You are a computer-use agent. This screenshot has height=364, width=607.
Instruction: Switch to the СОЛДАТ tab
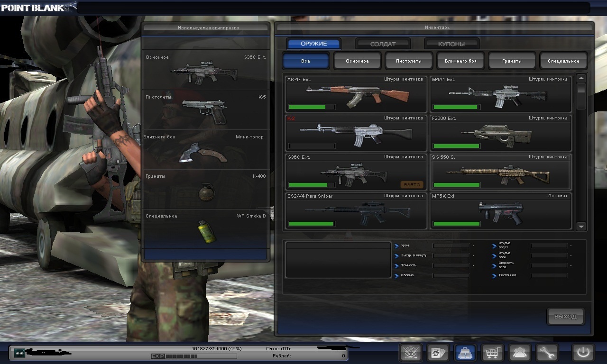coord(382,44)
